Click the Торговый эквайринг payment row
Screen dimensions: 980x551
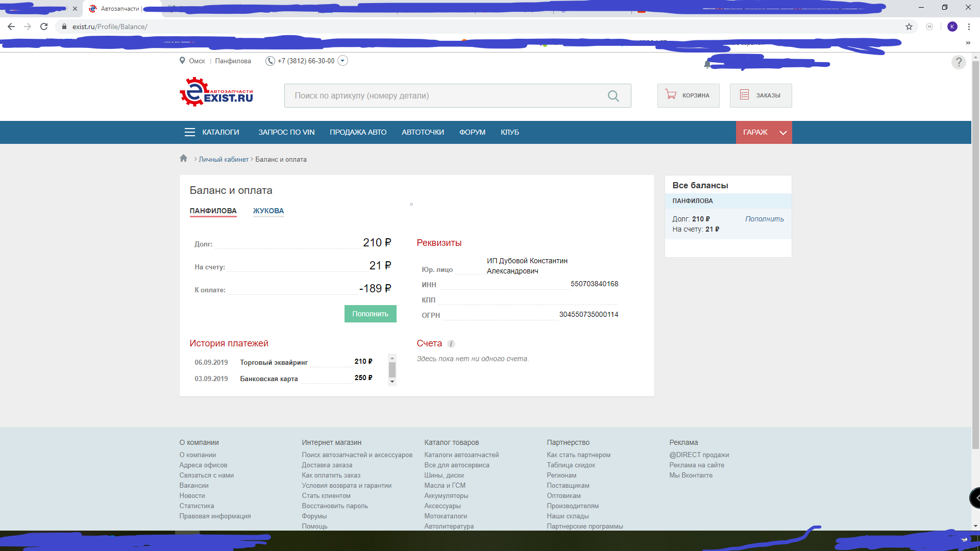(x=283, y=362)
